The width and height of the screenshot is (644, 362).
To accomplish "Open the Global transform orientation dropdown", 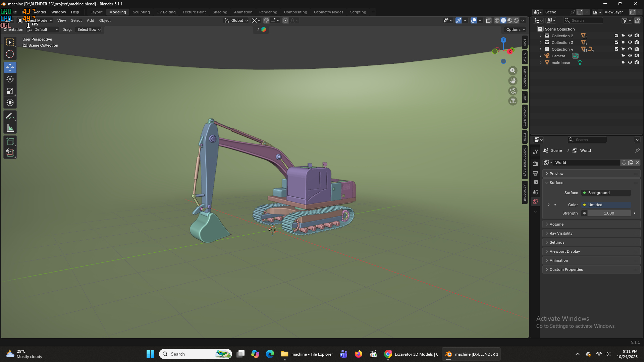I will [x=236, y=20].
